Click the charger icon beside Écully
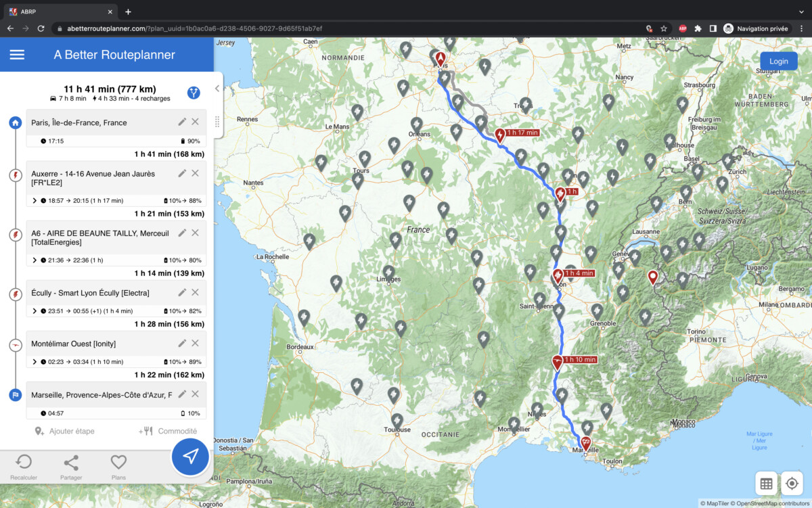 click(x=15, y=294)
